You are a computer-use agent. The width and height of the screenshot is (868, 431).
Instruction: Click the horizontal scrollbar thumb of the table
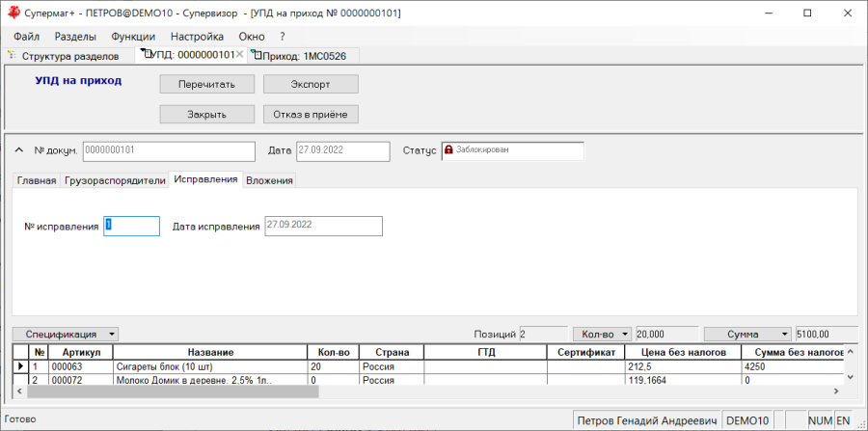click(174, 391)
